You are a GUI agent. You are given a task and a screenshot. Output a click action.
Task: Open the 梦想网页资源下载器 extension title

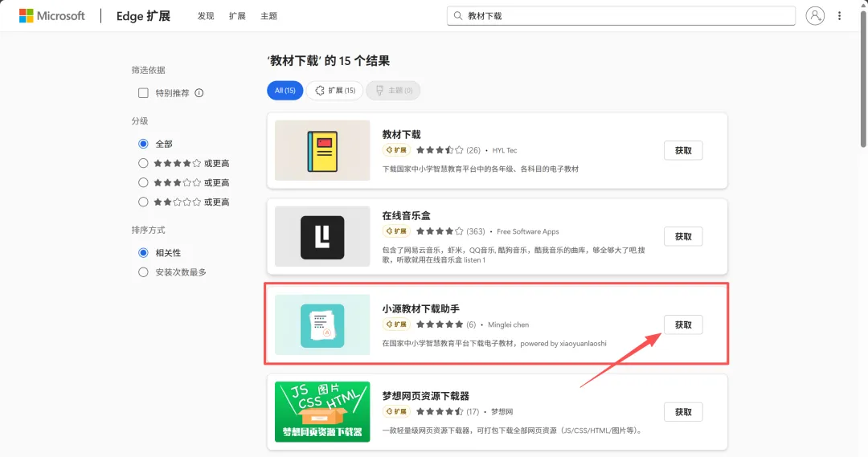(x=426, y=396)
